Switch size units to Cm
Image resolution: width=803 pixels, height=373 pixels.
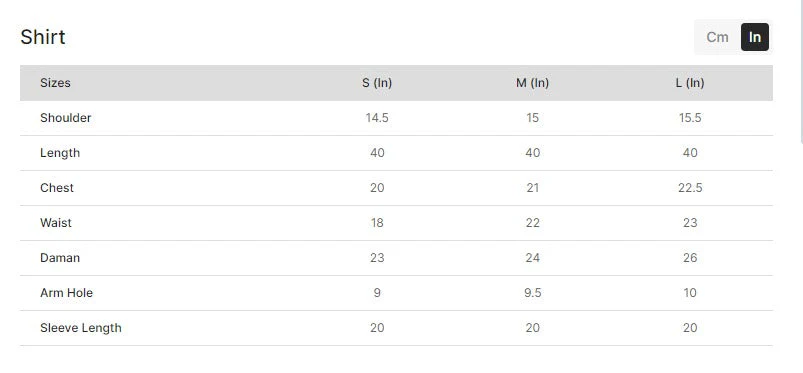[x=717, y=37]
